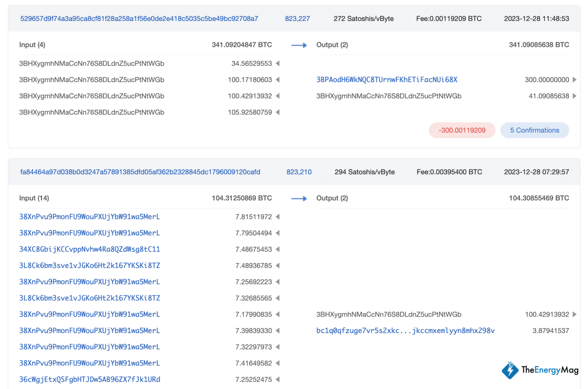Open address 3BPAodH6WkNQC8TUrnwFKhETiFacNUi68X
Image resolution: width=588 pixels, height=389 pixels.
click(386, 79)
